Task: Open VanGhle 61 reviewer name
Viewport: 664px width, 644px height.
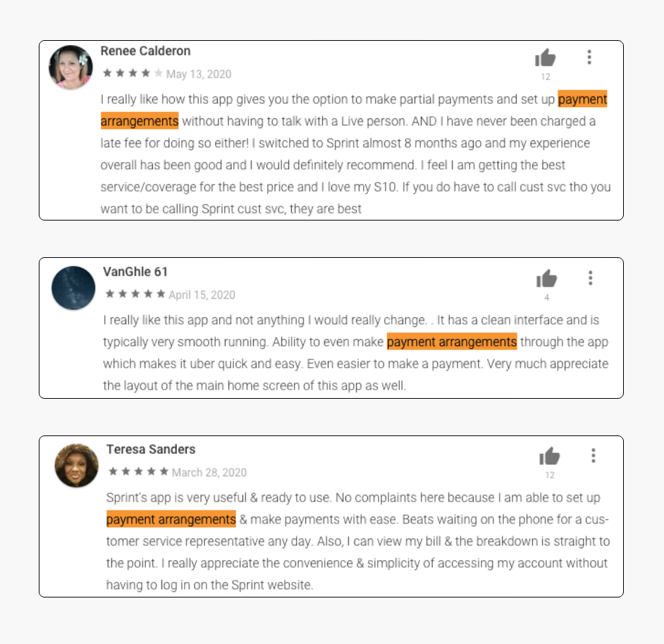Action: pyautogui.click(x=135, y=272)
